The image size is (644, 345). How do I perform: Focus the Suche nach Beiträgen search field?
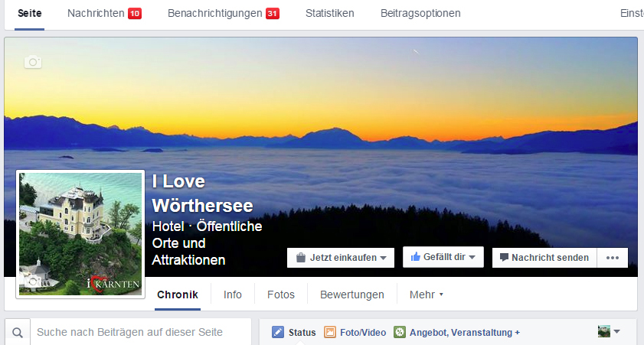click(141, 332)
